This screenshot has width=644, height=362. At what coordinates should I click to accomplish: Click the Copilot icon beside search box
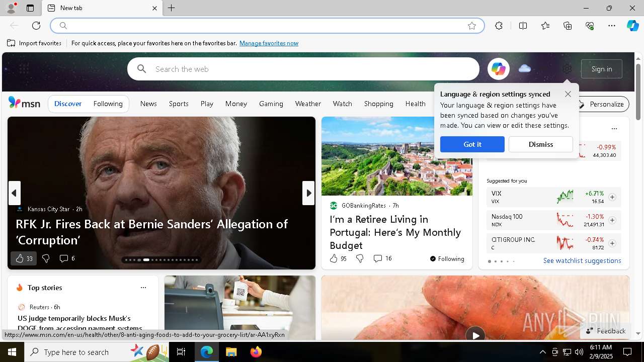pyautogui.click(x=499, y=69)
